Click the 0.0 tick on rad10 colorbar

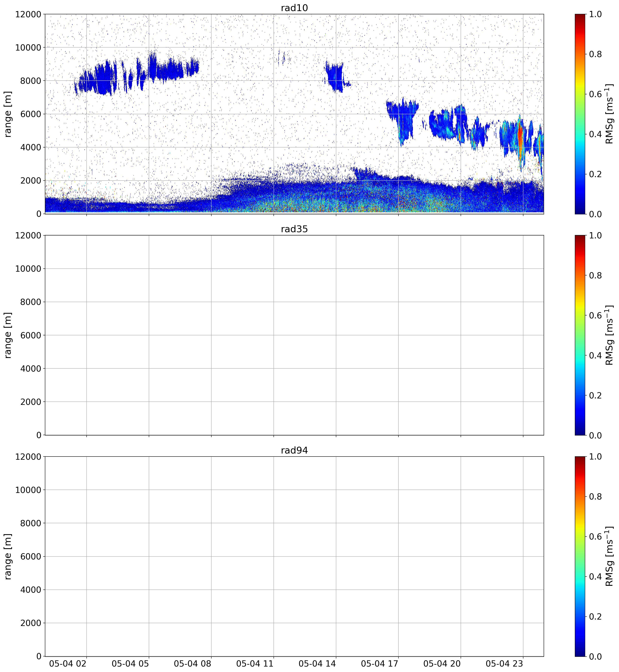(x=595, y=214)
